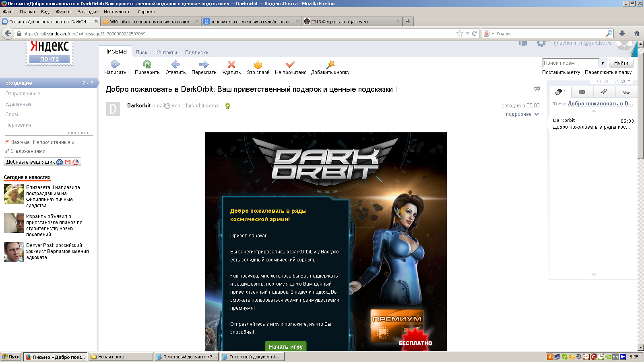Filter by С вложениями
Screen dimensions: 644x362
point(28,151)
